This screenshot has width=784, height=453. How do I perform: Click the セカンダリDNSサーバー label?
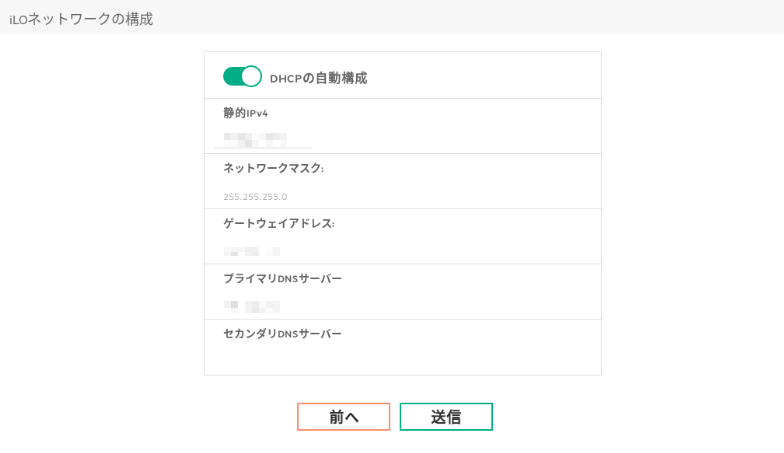click(x=282, y=333)
